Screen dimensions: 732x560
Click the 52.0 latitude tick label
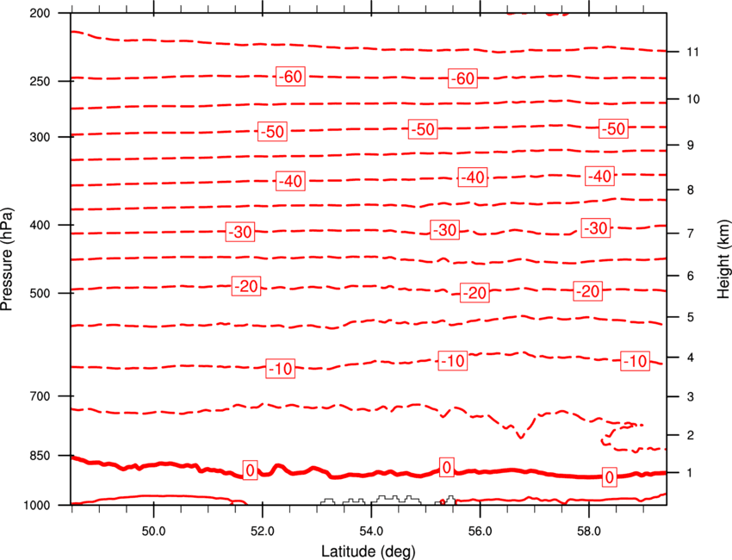pos(263,532)
